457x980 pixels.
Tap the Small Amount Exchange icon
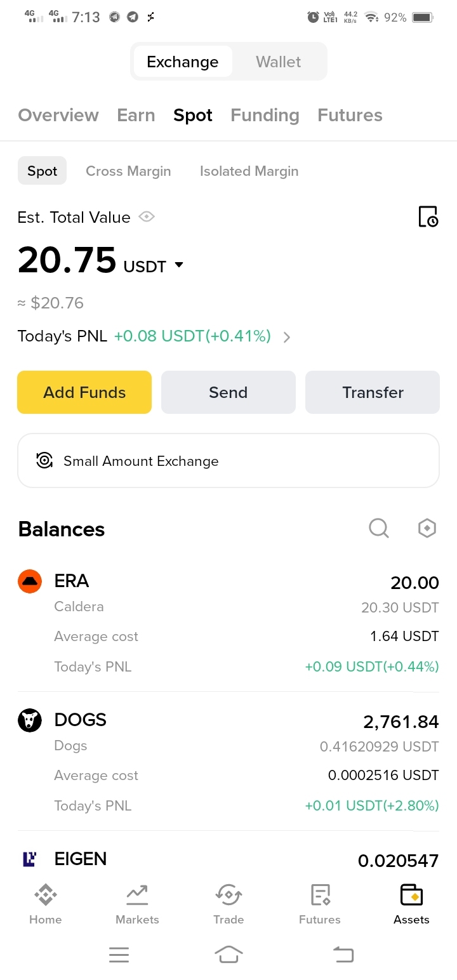(44, 461)
